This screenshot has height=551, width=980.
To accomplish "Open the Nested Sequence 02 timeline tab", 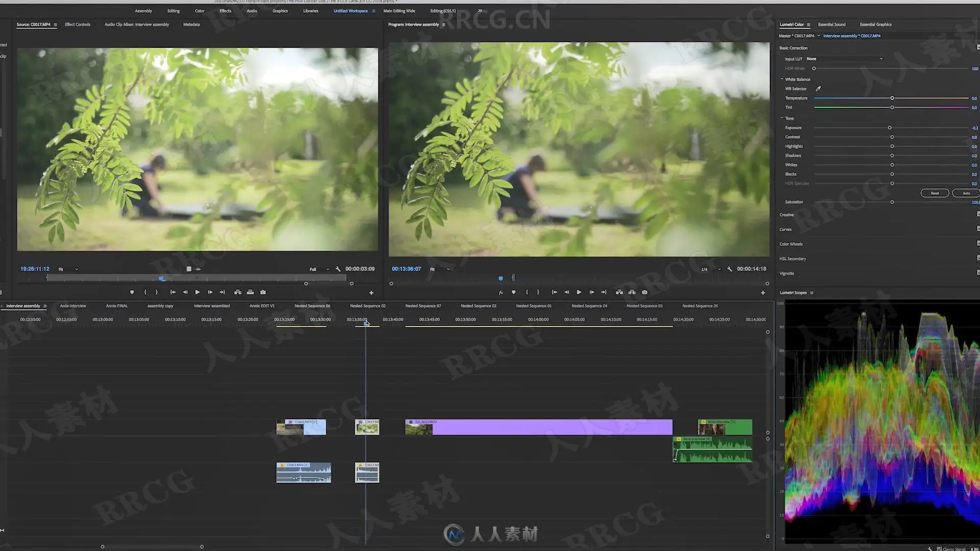I will click(367, 306).
